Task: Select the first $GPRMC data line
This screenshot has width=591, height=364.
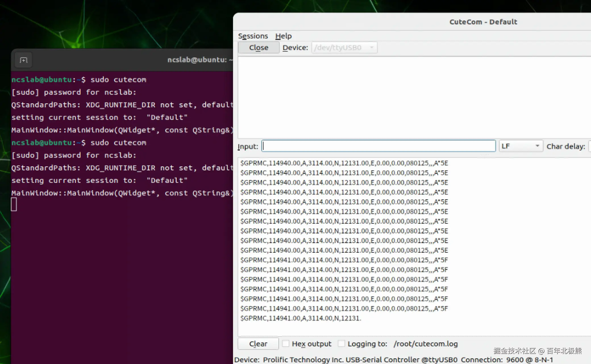Action: (x=344, y=163)
